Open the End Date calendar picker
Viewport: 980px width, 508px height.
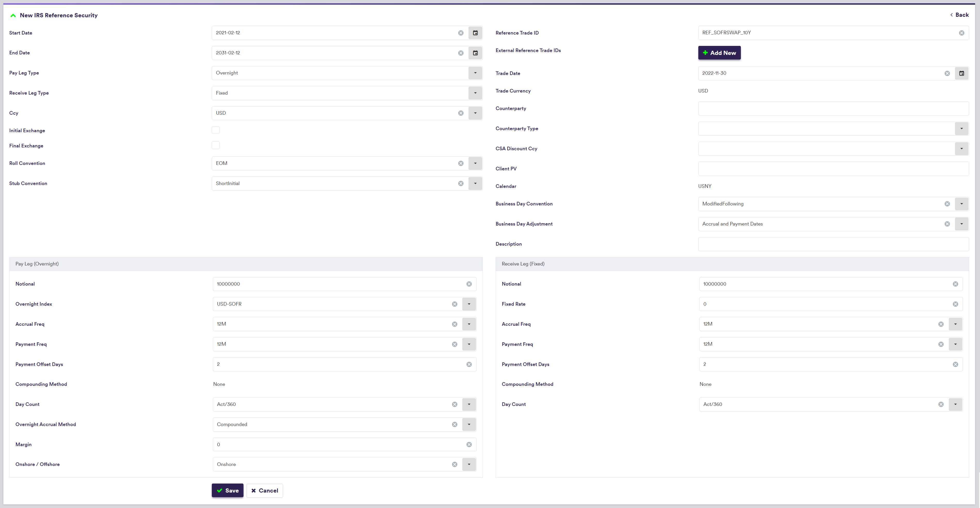click(475, 53)
